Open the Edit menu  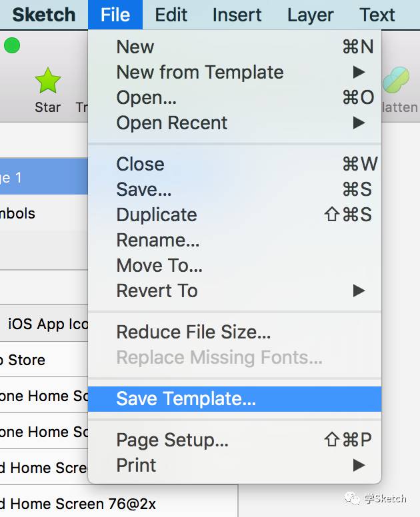point(171,15)
